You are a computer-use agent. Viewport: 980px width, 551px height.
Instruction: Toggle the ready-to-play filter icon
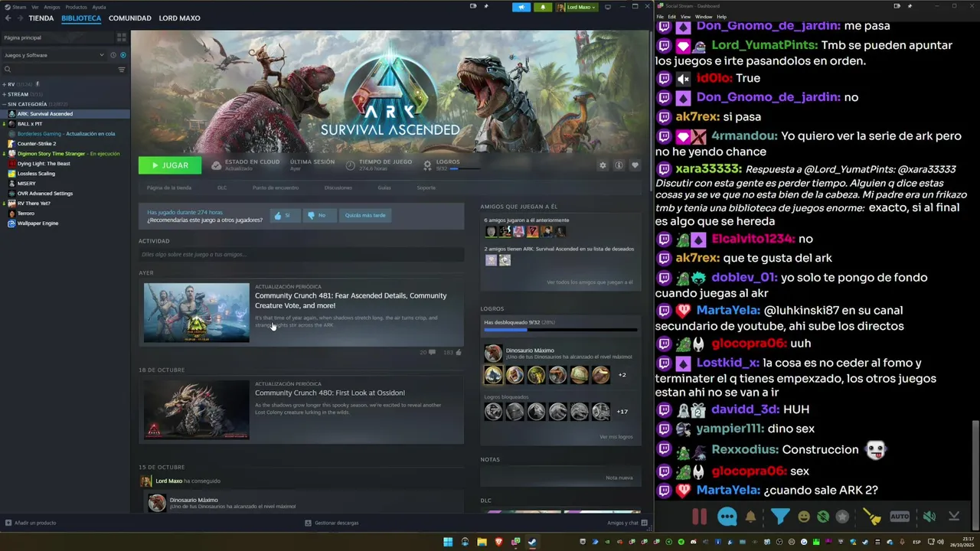(123, 55)
